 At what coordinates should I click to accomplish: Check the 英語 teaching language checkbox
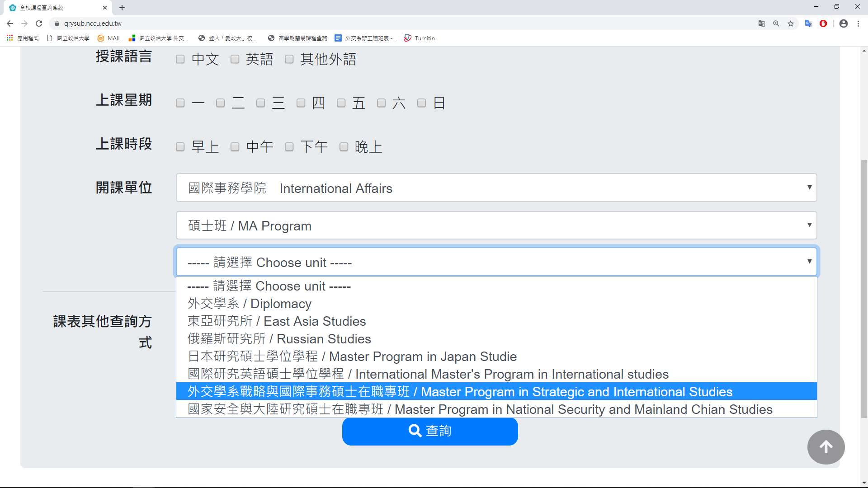pos(235,59)
